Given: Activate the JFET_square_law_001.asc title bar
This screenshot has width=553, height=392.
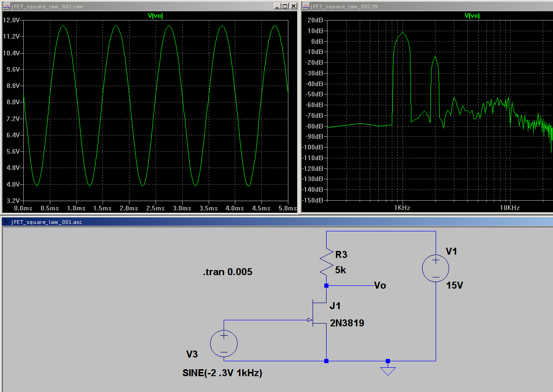Looking at the screenshot, I should 277,222.
